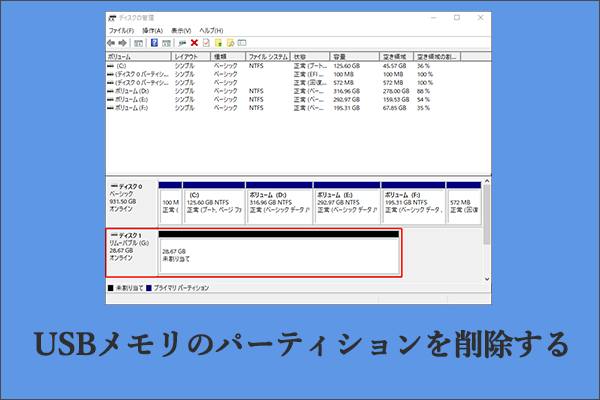Click the folder with magnifier icon
Screen dimensions: 600x400
230,43
